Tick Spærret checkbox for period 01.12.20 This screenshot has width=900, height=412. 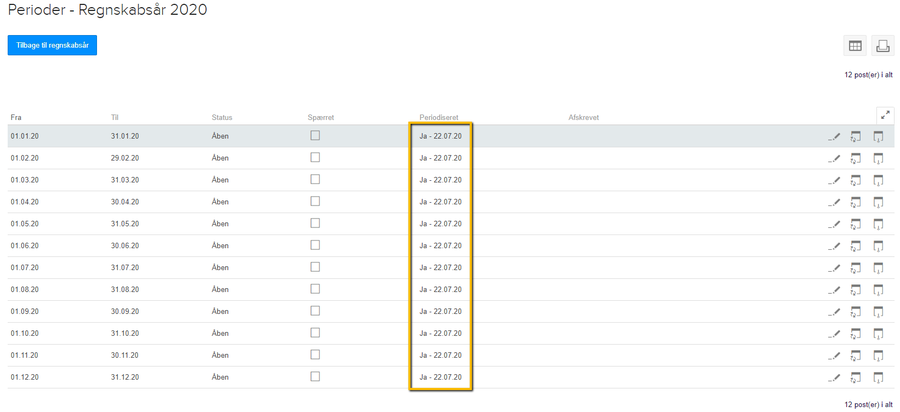point(315,376)
